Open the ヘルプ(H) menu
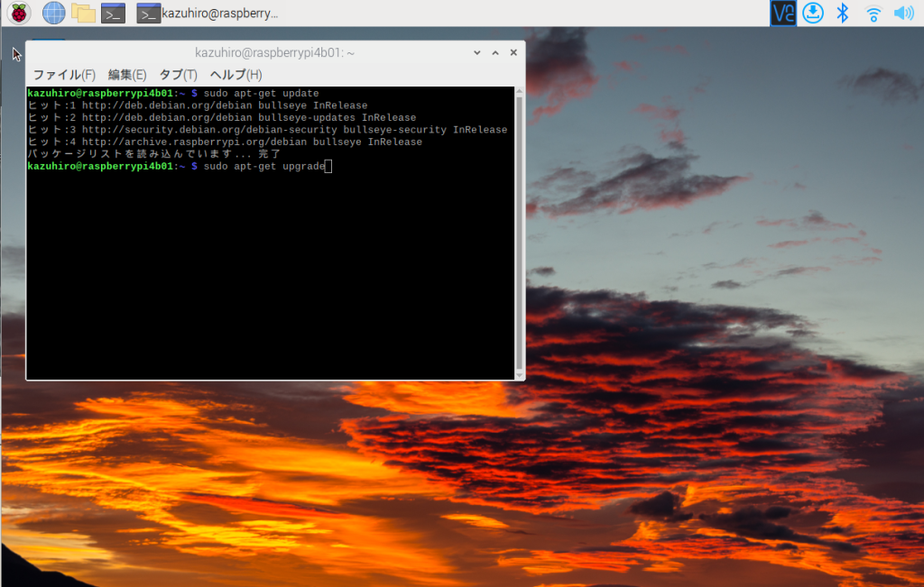Image resolution: width=924 pixels, height=587 pixels. [x=236, y=75]
